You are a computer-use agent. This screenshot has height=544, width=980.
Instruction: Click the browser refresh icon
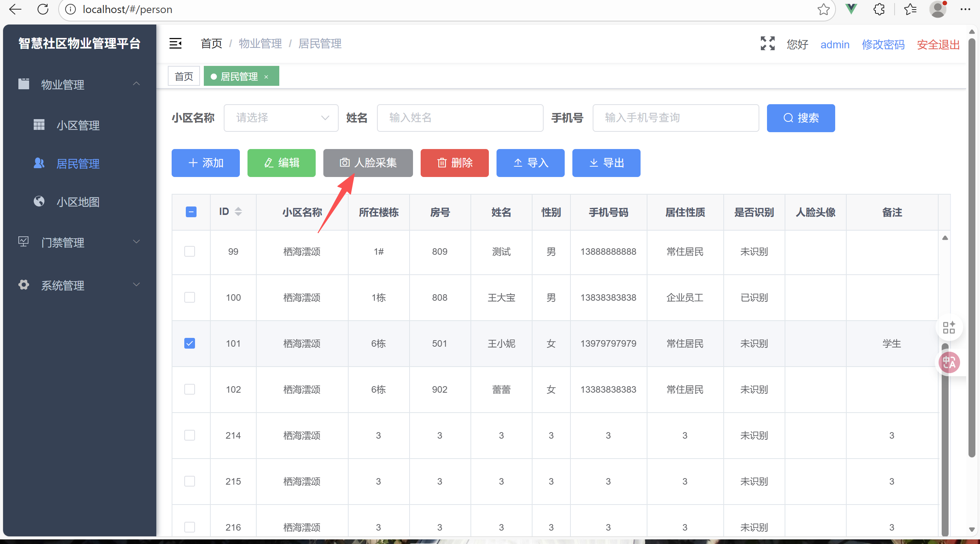(43, 9)
